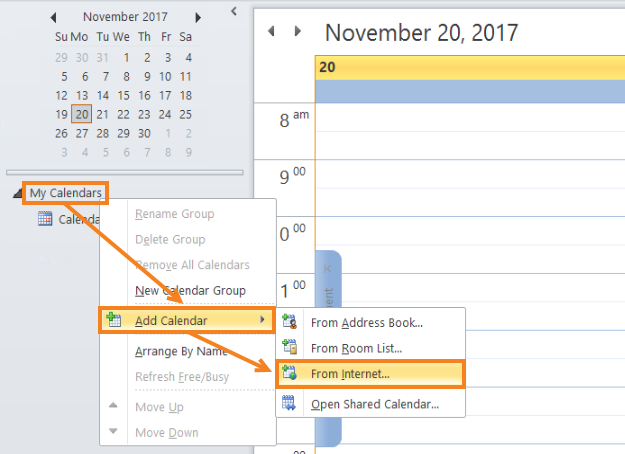This screenshot has width=625, height=454.
Task: Click the Move Down arrow icon
Action: [113, 433]
